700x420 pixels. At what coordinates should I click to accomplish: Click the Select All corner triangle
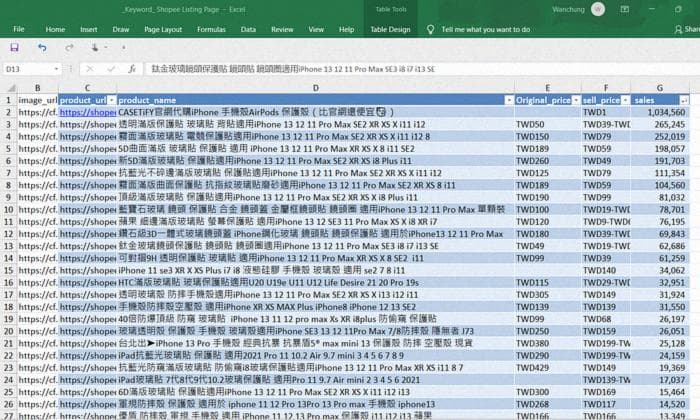tap(12, 88)
